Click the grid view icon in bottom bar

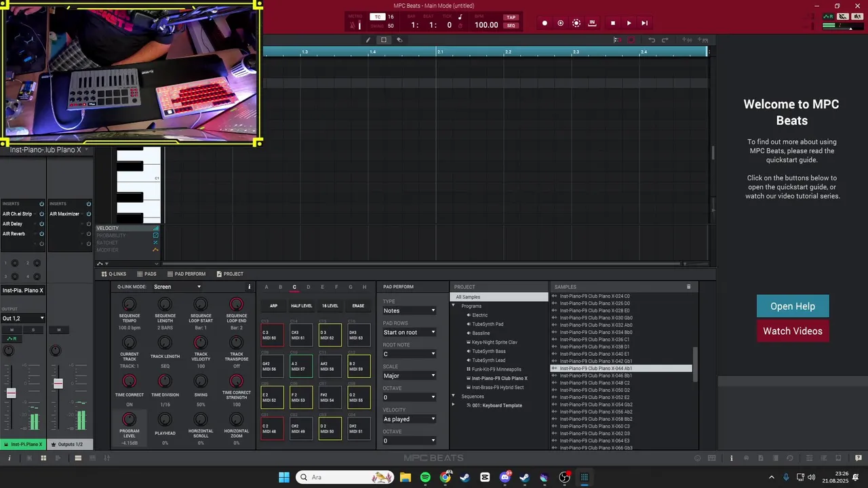[x=43, y=458]
